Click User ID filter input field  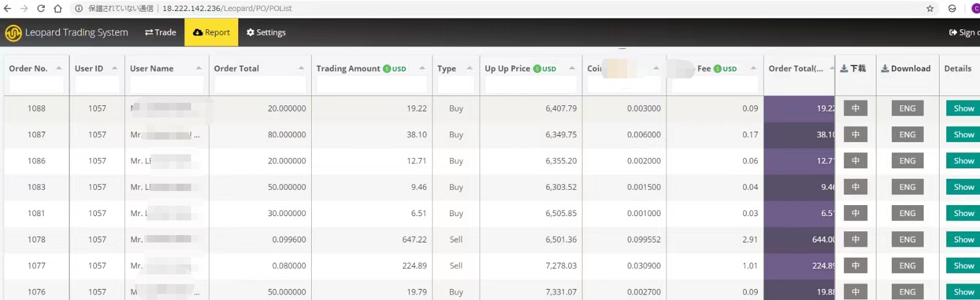point(97,84)
